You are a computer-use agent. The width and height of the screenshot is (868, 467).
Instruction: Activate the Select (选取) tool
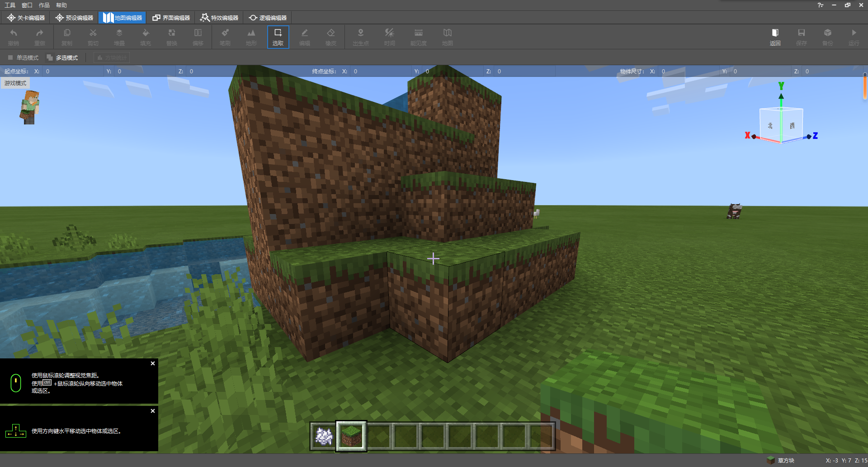coord(278,37)
